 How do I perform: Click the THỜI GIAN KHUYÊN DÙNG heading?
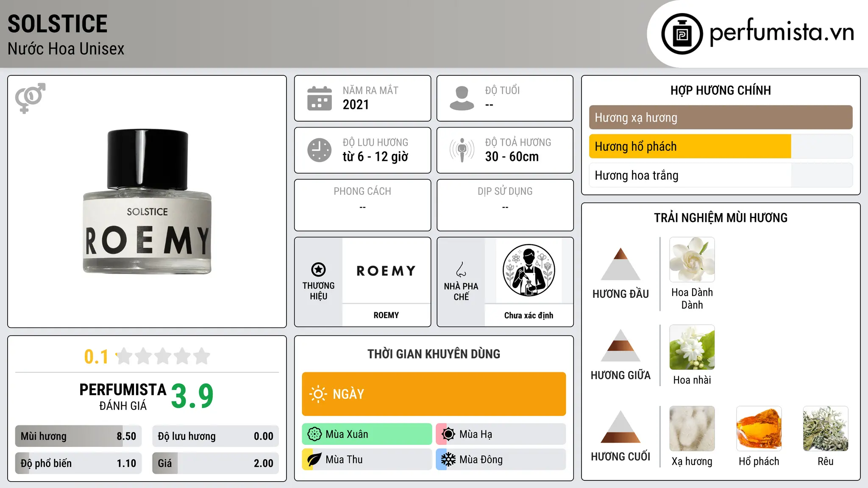tap(434, 354)
